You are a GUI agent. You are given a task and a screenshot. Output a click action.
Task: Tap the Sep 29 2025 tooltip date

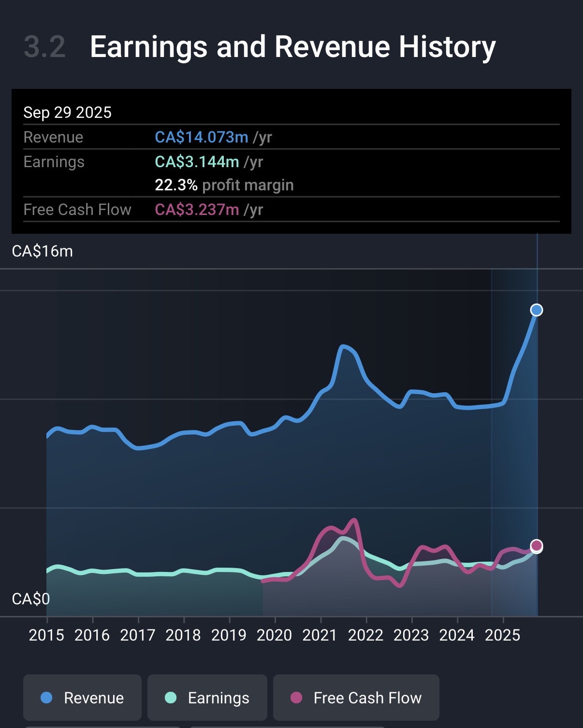[67, 113]
